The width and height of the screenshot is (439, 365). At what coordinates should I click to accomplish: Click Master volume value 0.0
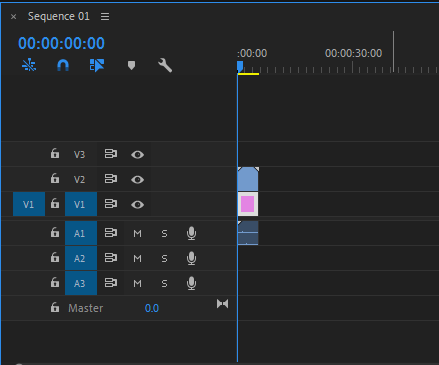pyautogui.click(x=152, y=308)
